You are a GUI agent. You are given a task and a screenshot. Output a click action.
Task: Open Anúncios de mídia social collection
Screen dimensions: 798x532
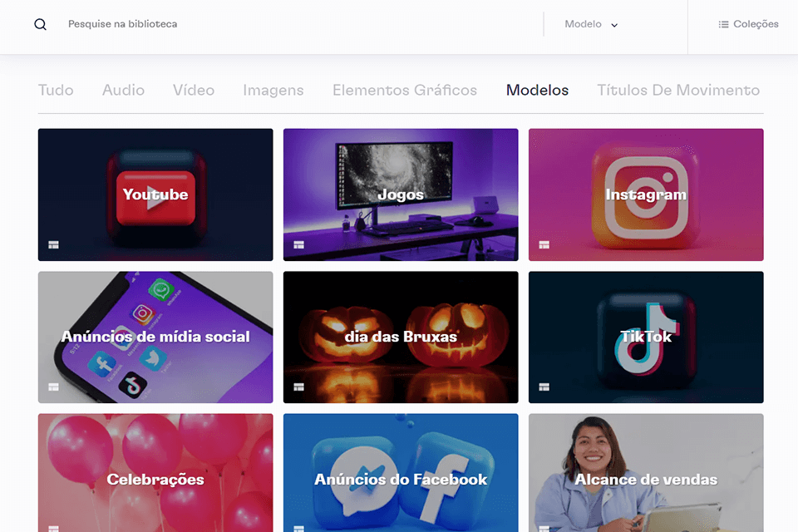[155, 337]
